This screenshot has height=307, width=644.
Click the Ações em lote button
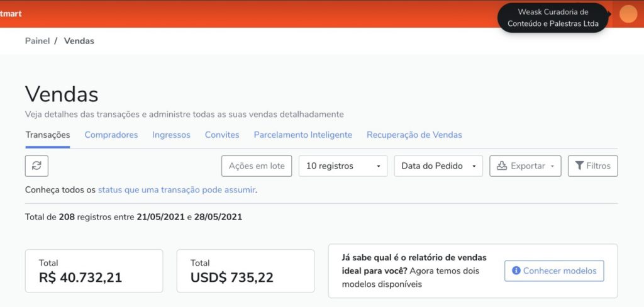tap(257, 166)
